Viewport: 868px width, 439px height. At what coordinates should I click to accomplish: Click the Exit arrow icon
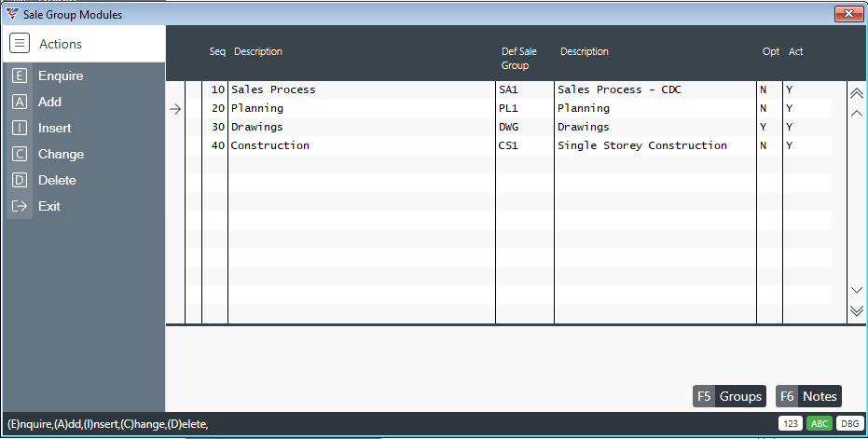pos(20,206)
